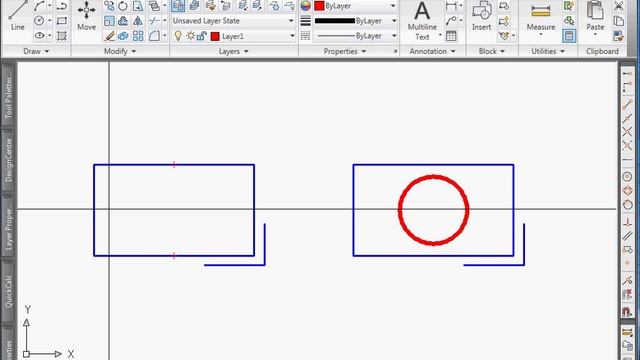Select the Fillet tool

(x=154, y=36)
